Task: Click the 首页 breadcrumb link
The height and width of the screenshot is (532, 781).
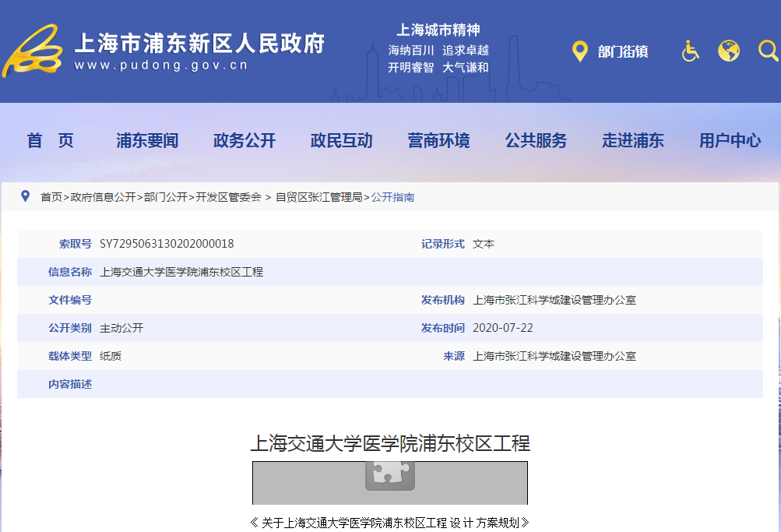Action: 51,197
